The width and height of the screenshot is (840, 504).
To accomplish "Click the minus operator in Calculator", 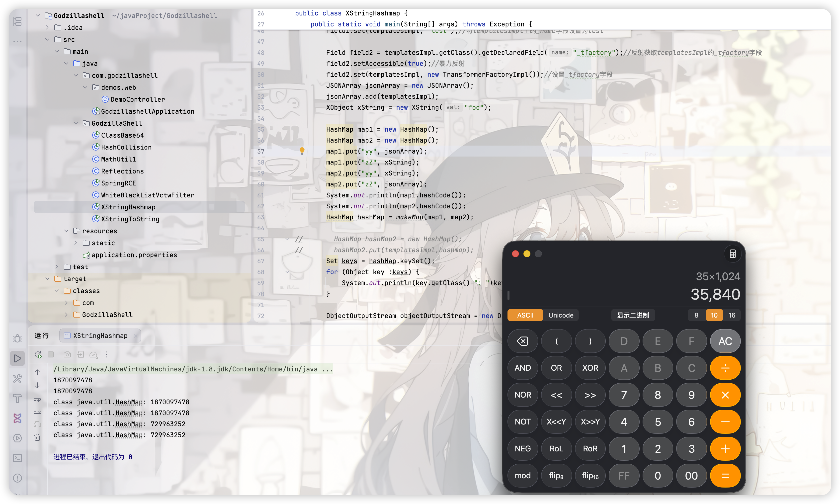I will click(725, 422).
